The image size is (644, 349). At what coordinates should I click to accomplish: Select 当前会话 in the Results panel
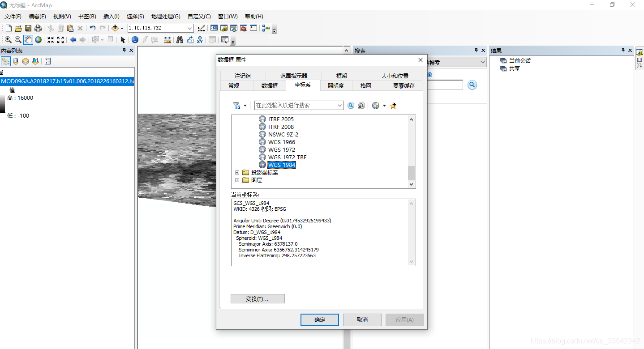(519, 61)
